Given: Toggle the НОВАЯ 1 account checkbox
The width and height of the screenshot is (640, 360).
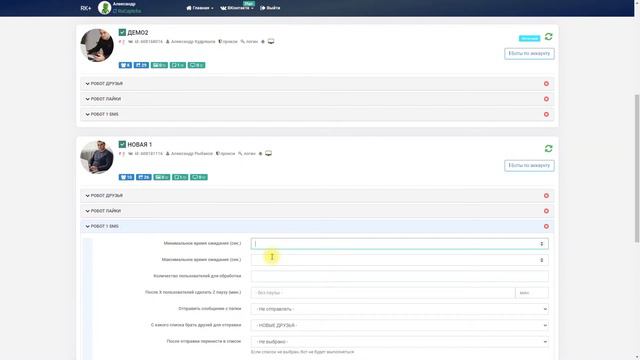Looking at the screenshot, I should [122, 144].
